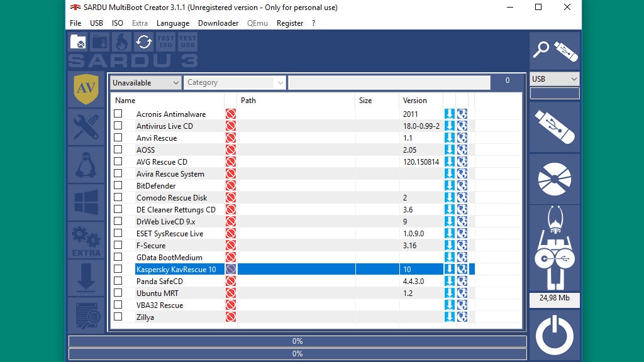
Task: Open the Windows logo category
Action: point(86,202)
